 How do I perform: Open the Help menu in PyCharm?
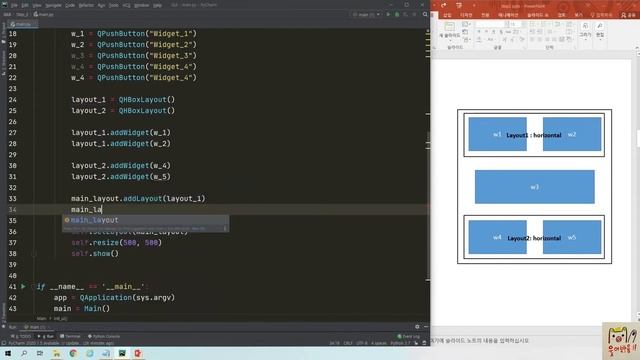[x=157, y=5]
